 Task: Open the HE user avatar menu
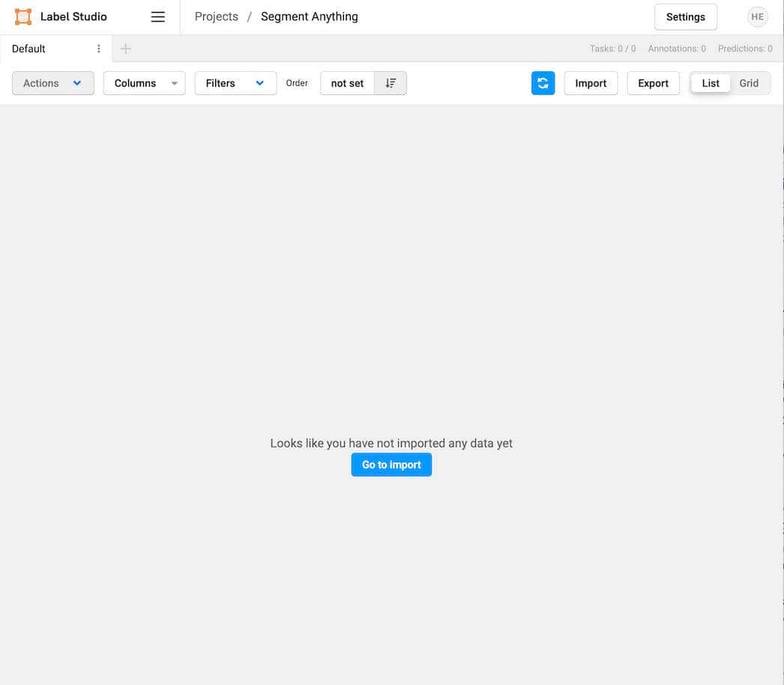coord(758,16)
